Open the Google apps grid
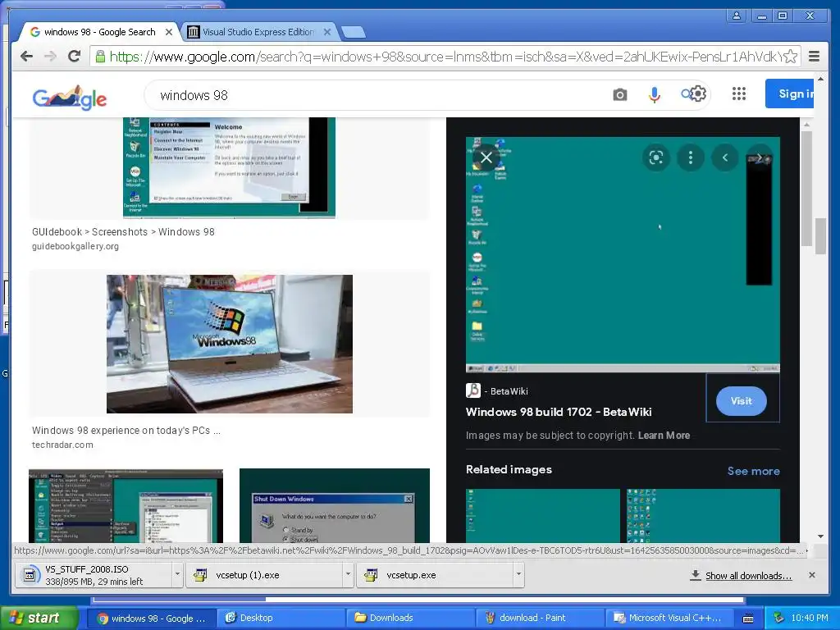Screen dimensions: 840x630 click(739, 94)
